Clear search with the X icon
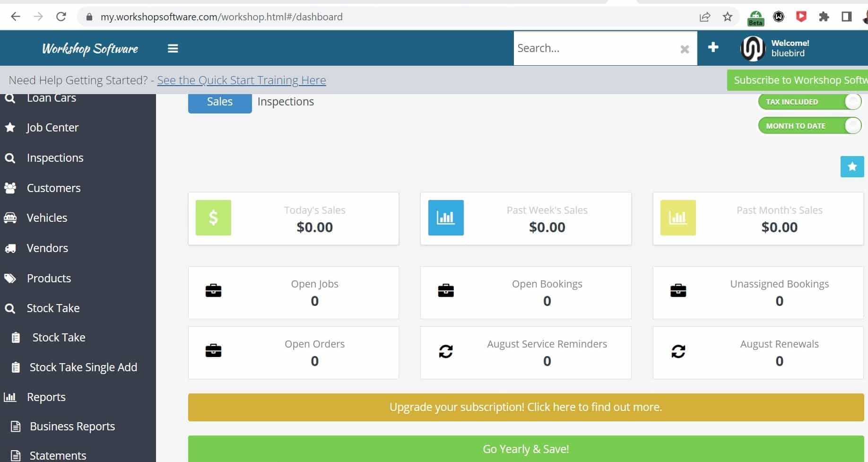868x462 pixels. coord(684,49)
